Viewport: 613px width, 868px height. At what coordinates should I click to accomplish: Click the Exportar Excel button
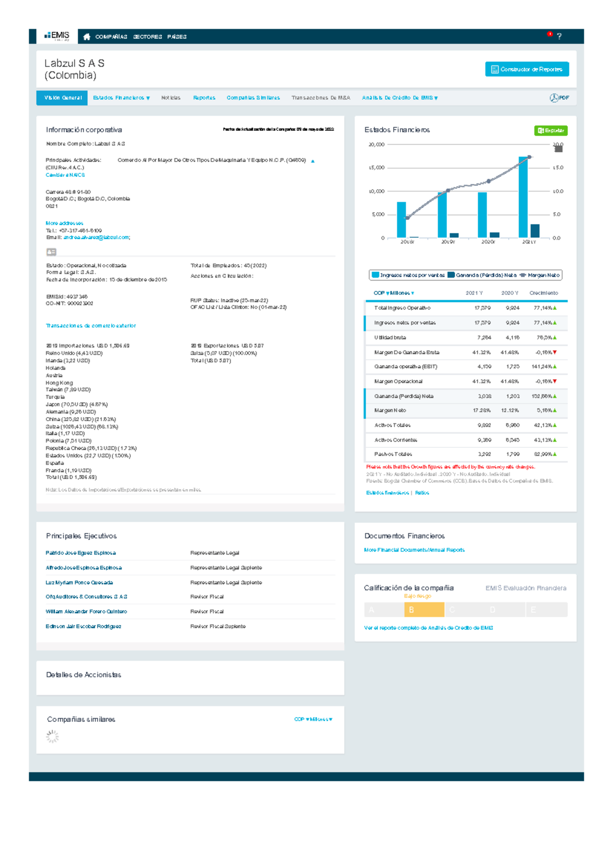coord(551,130)
